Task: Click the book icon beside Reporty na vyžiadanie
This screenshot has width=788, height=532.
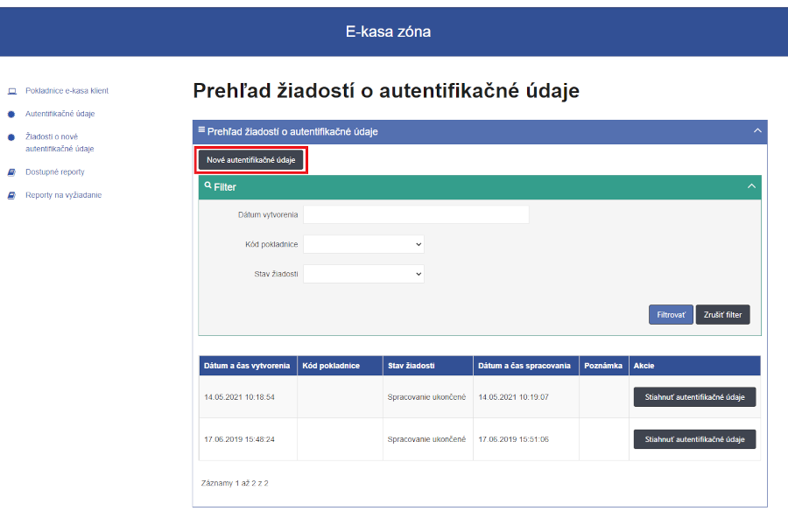Action: tap(11, 195)
